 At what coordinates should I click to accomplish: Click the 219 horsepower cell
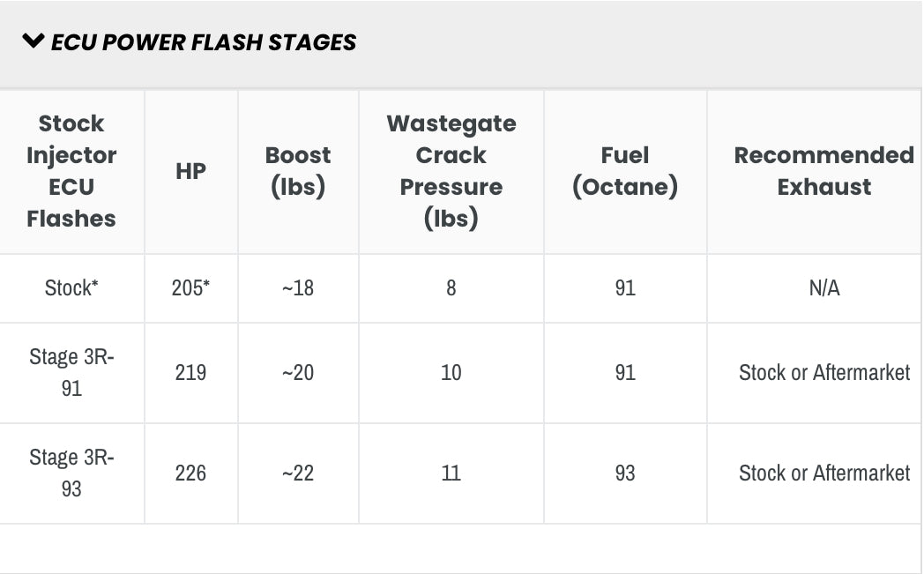(x=190, y=372)
